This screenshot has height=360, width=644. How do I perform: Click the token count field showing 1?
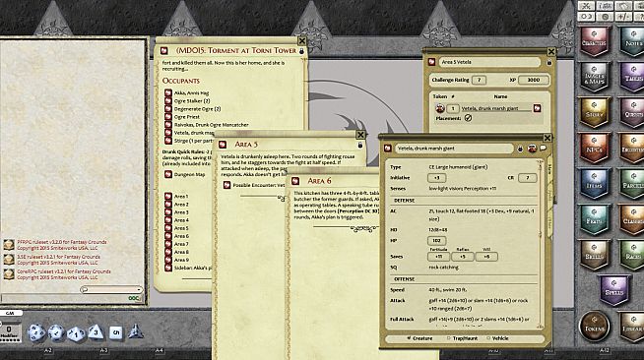click(453, 108)
